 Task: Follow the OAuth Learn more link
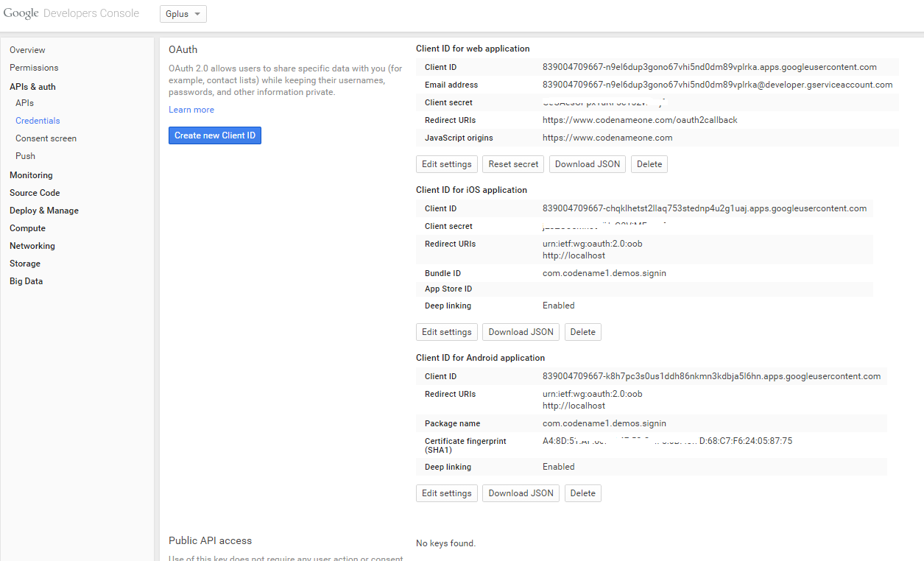(x=191, y=110)
